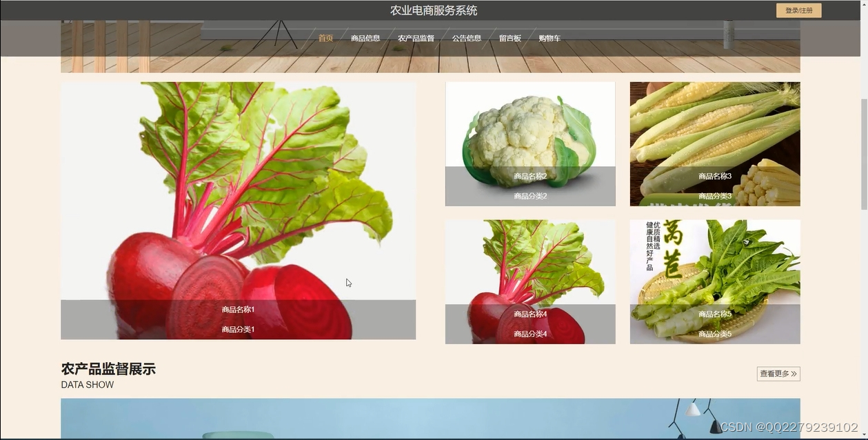The image size is (868, 440).
Task: Open the small beet product card 商品名称4
Action: click(530, 281)
